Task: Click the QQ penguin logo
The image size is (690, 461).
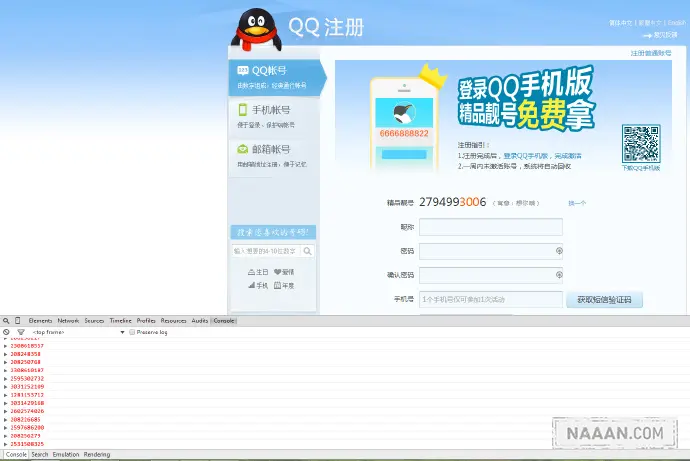Action: point(256,29)
